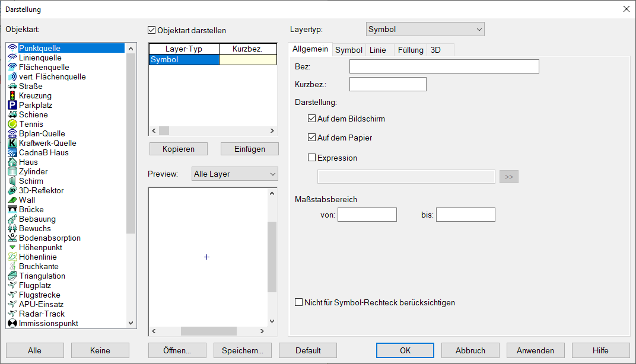Close the Darstellung dialog
Viewport: 636px width, 364px height.
click(x=627, y=9)
